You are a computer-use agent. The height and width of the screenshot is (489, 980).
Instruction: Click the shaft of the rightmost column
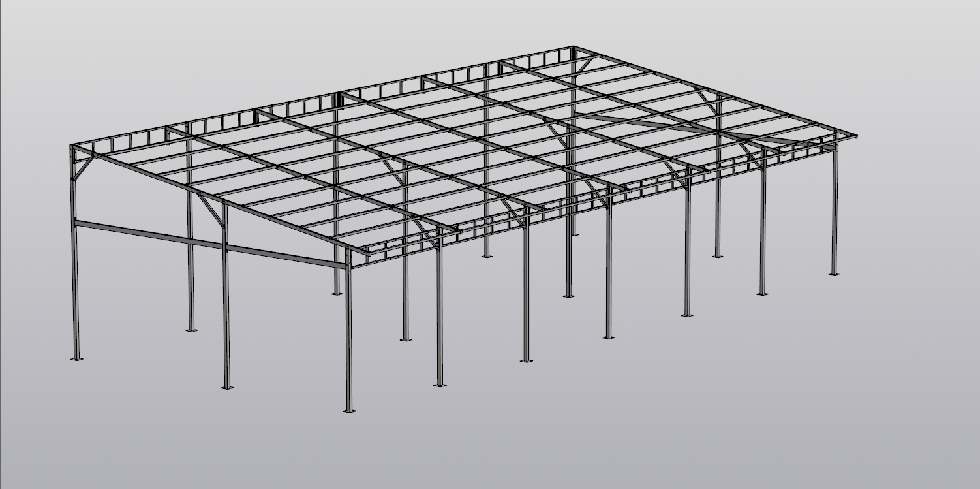click(834, 209)
